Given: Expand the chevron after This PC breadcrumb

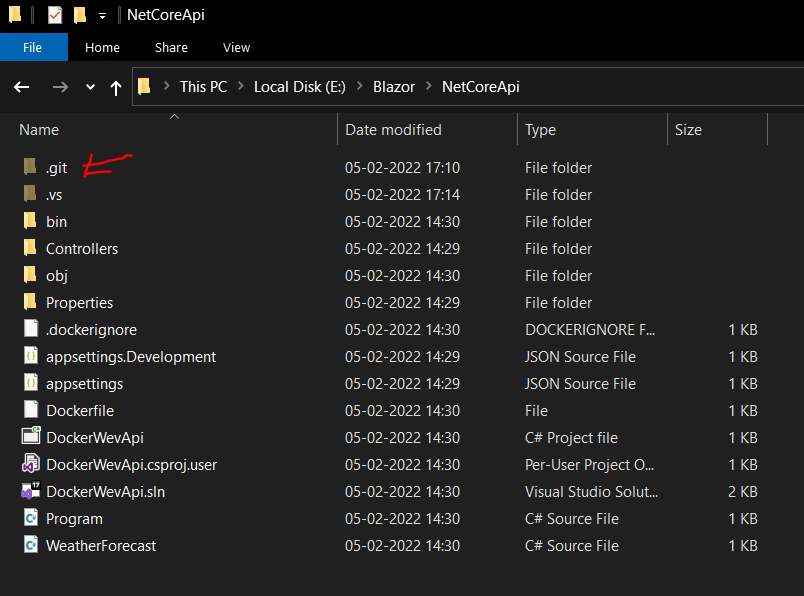Looking at the screenshot, I should pos(240,86).
